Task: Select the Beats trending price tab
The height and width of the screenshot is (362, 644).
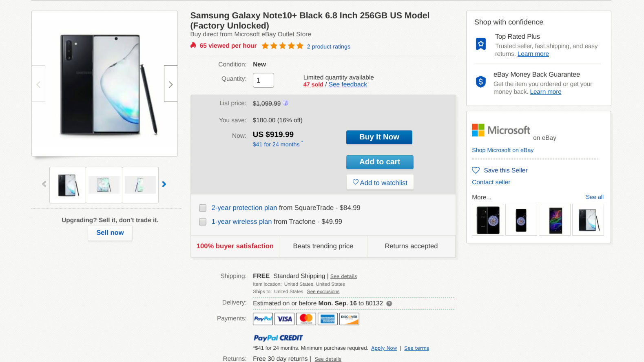Action: tap(323, 246)
